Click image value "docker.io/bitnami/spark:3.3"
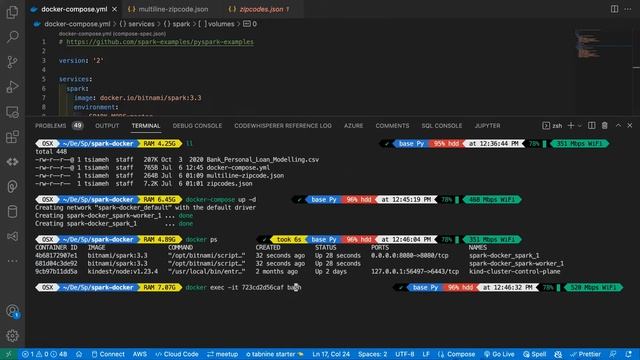The image size is (640, 360). 150,98
